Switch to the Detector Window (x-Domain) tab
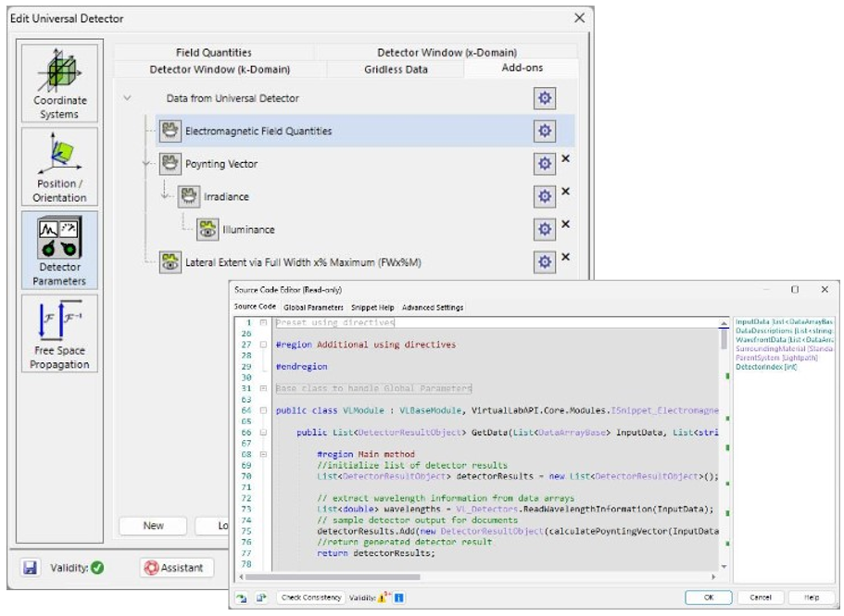Screen dimensions: 844x616 coord(447,52)
